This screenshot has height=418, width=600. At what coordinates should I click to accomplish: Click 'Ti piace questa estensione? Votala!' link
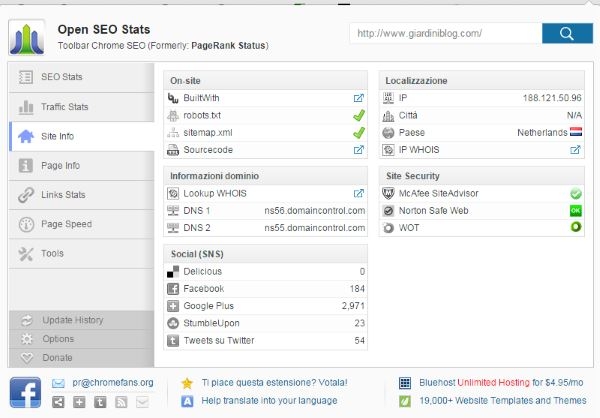pos(274,382)
